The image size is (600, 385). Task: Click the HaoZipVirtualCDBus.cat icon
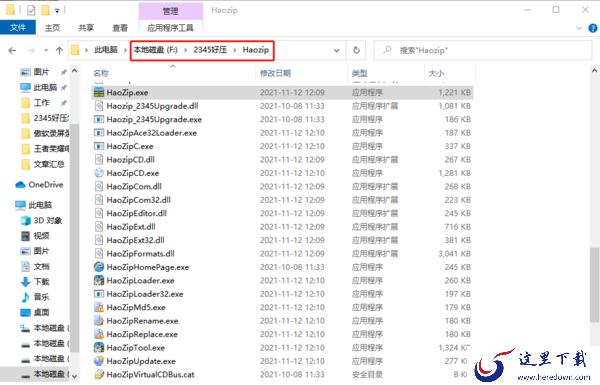[x=99, y=374]
